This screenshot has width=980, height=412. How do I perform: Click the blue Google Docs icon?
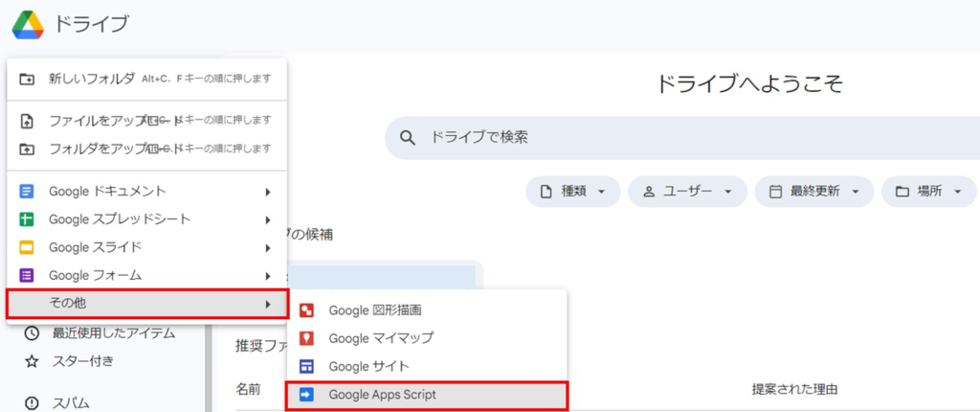(x=26, y=191)
